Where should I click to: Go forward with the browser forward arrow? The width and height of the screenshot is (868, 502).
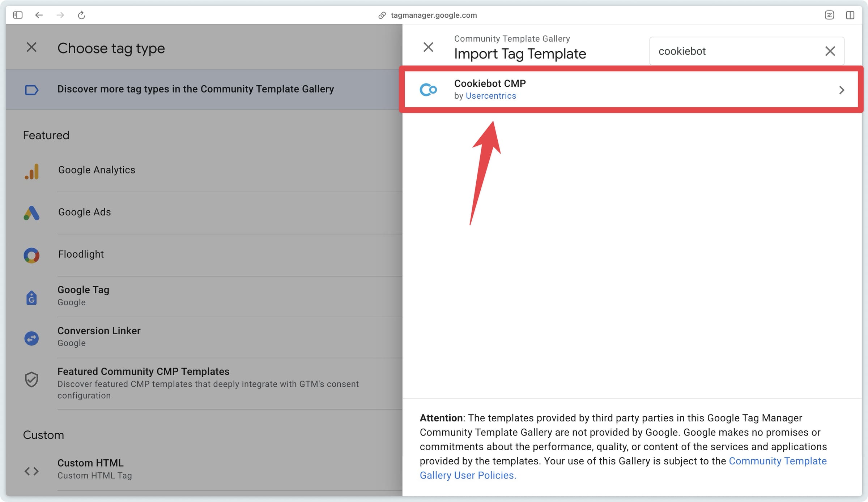[x=60, y=15]
